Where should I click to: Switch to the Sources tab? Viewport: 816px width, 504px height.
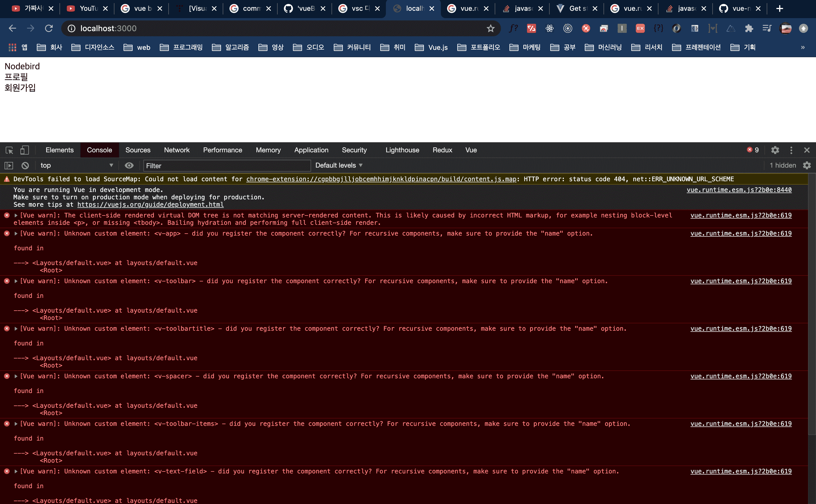click(138, 150)
